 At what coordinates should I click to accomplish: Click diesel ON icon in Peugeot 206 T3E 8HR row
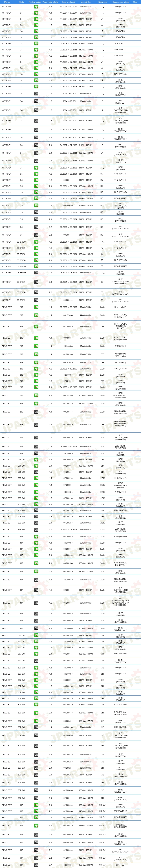tap(36, 425)
